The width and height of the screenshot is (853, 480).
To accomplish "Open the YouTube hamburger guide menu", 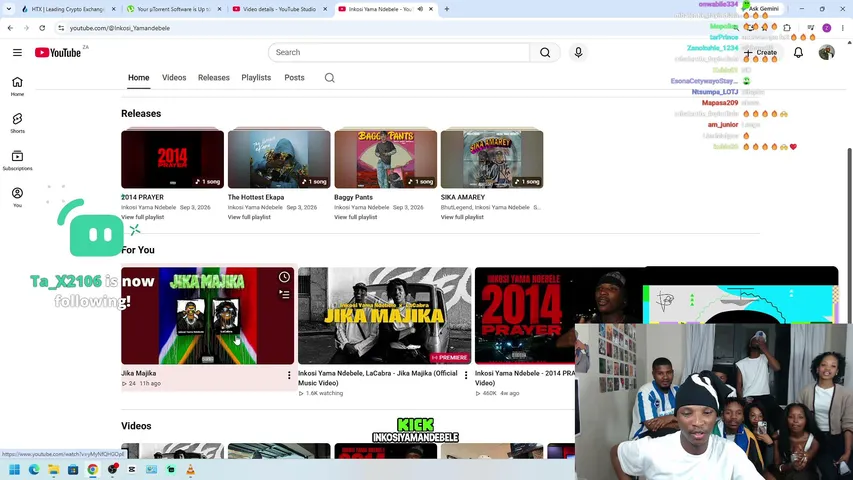I will pos(17,52).
